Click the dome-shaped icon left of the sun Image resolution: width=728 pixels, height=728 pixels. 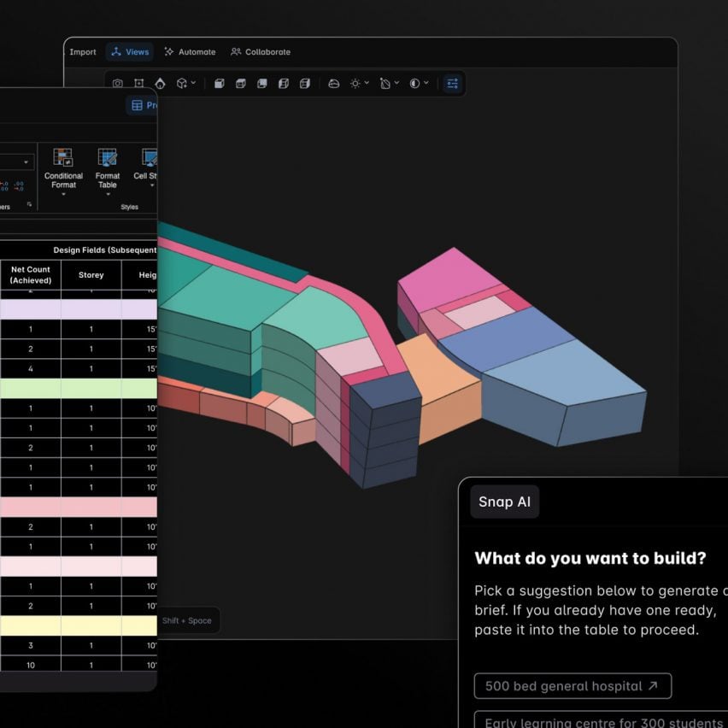(334, 84)
